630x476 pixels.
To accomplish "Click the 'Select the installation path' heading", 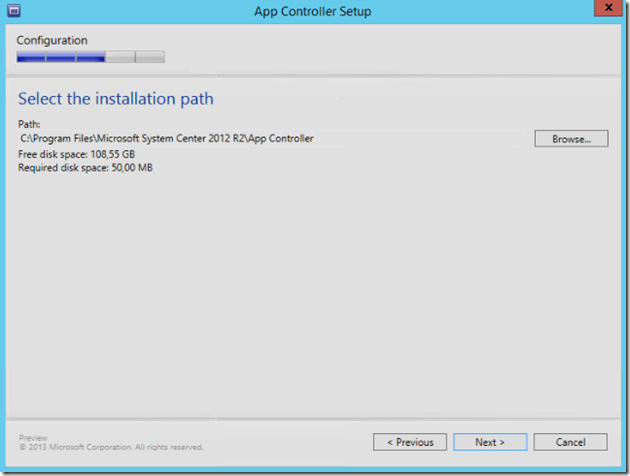I will (116, 99).
